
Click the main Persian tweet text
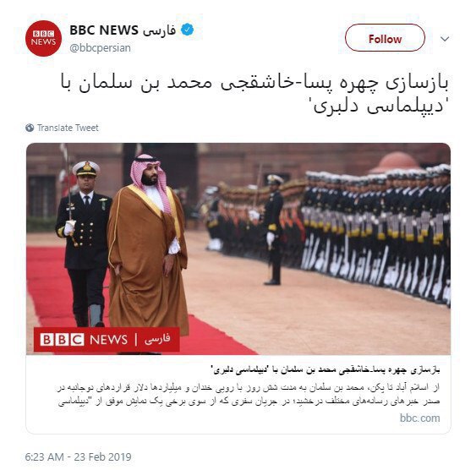point(254,94)
